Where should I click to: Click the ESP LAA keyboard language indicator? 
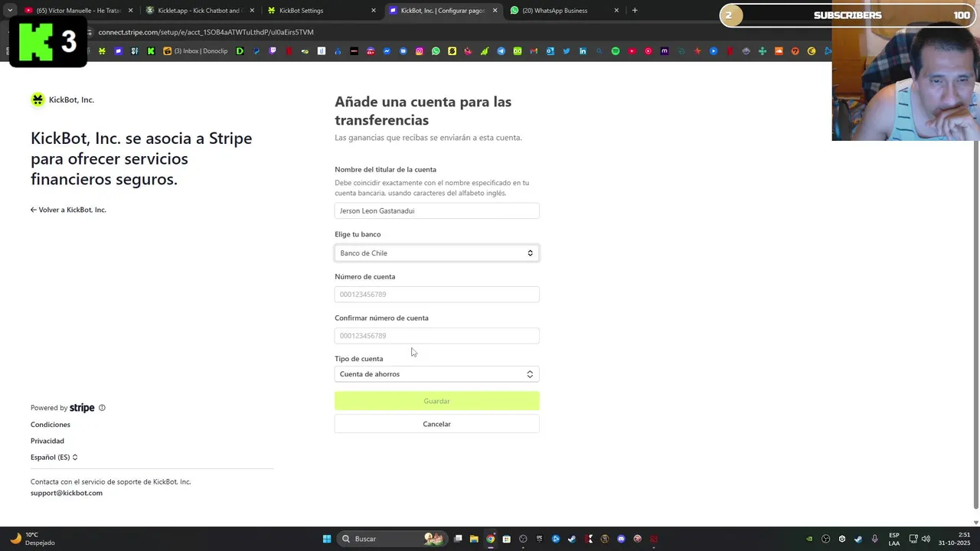(x=894, y=539)
